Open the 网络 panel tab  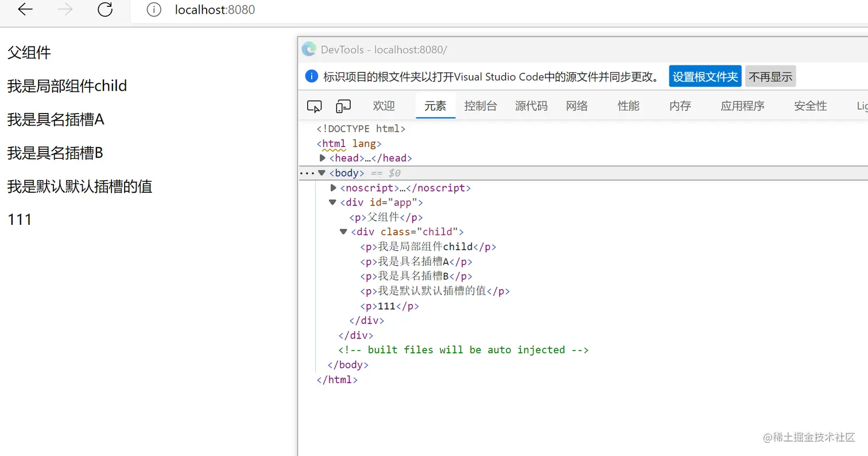tap(576, 106)
